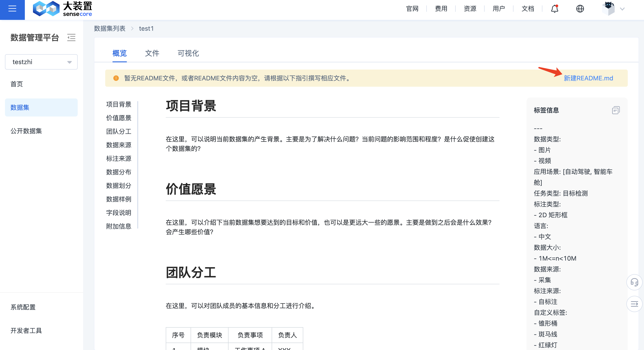The height and width of the screenshot is (350, 644).
Task: Open the hamburger navigation menu
Action: click(12, 9)
